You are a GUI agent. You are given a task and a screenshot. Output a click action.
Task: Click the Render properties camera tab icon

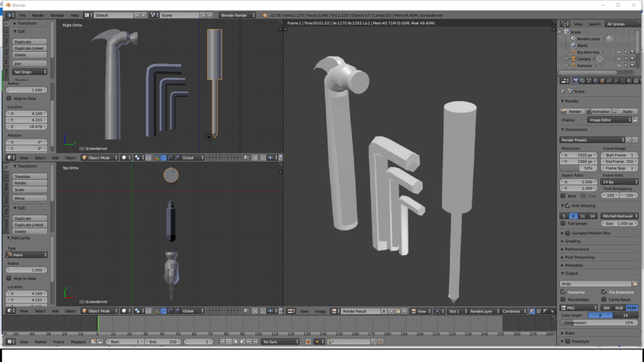(x=576, y=81)
